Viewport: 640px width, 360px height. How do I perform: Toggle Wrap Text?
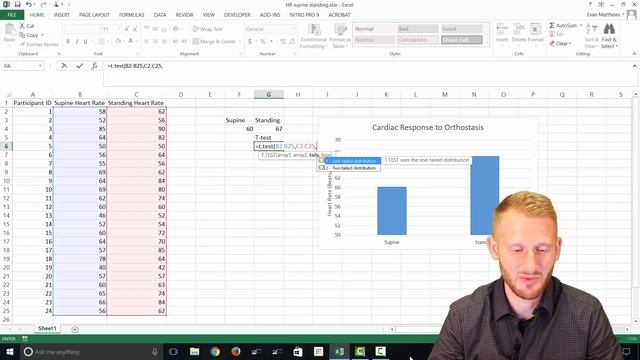pos(208,29)
